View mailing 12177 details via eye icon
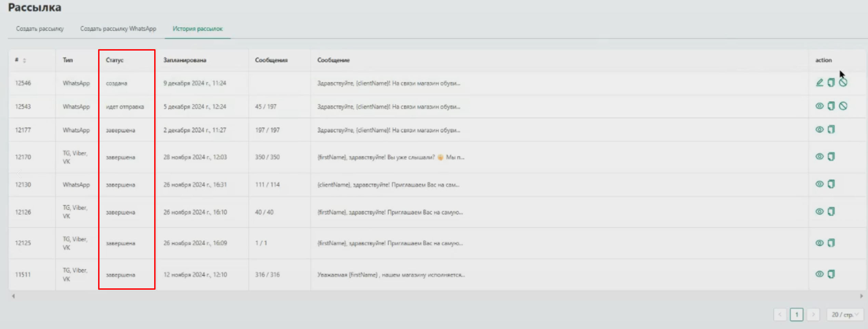This screenshot has height=329, width=868. [819, 129]
